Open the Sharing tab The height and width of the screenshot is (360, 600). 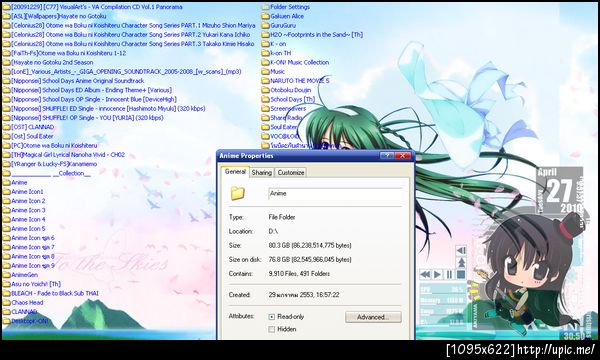point(262,173)
